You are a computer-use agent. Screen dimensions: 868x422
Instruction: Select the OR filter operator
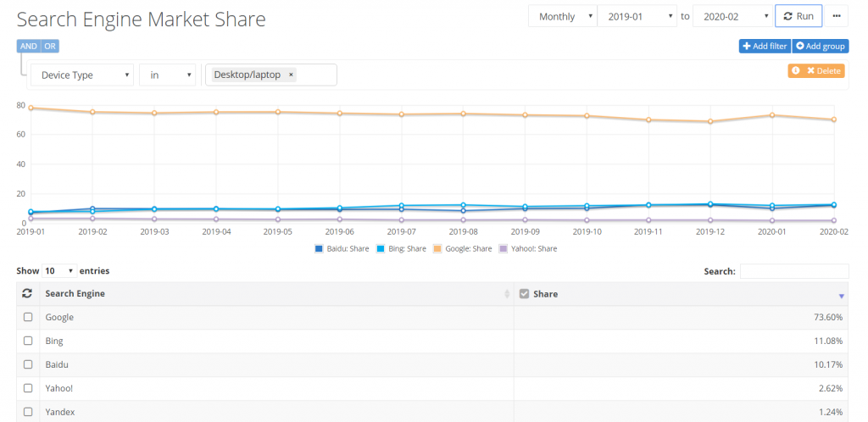[x=50, y=46]
